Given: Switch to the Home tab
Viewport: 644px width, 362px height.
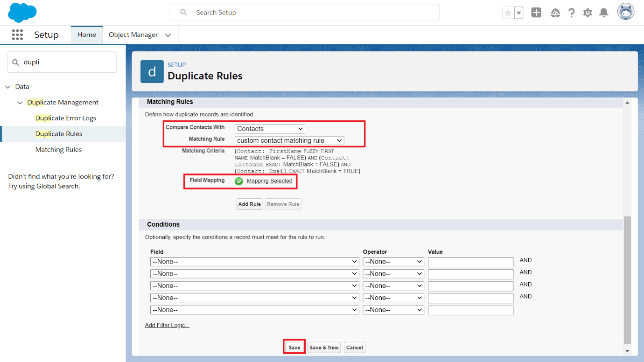Looking at the screenshot, I should click(87, 35).
